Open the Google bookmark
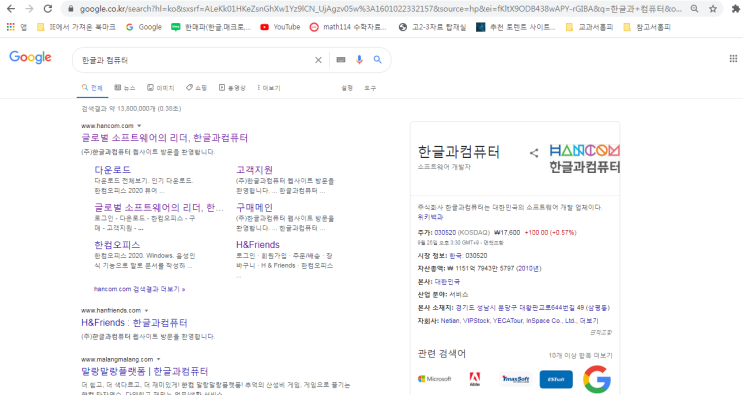Screen dimensions: 743x395 [144, 27]
